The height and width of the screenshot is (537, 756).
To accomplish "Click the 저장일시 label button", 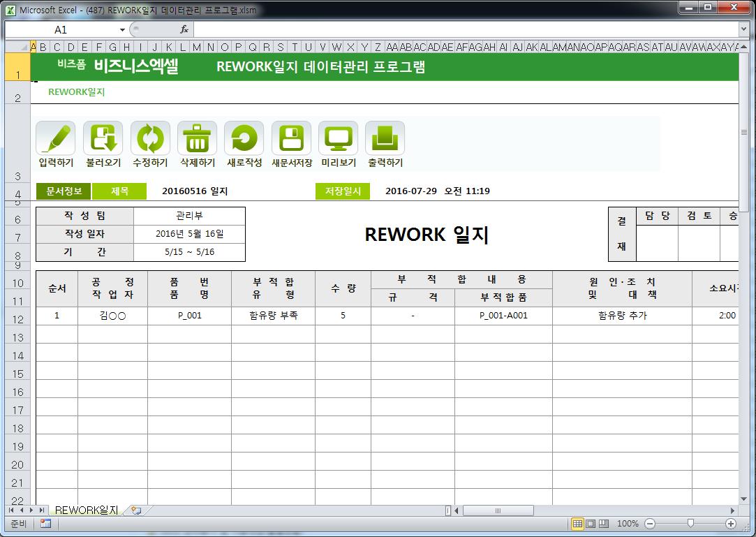I will click(343, 191).
